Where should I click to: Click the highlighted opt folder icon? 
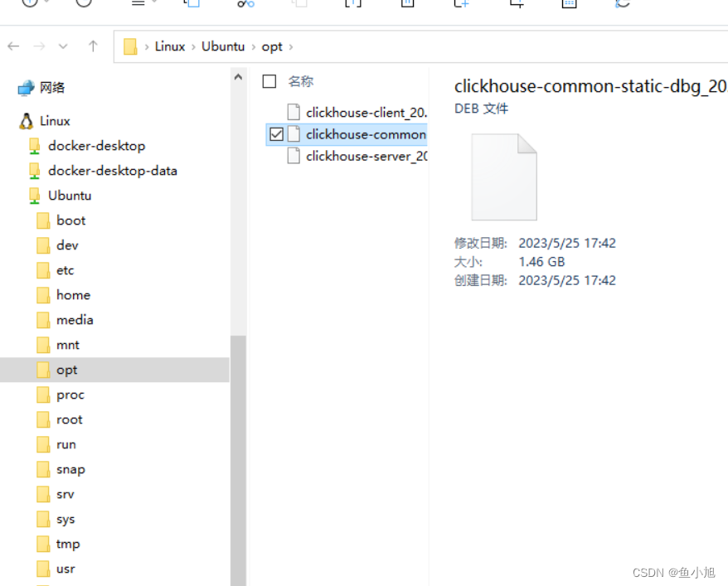[43, 370]
